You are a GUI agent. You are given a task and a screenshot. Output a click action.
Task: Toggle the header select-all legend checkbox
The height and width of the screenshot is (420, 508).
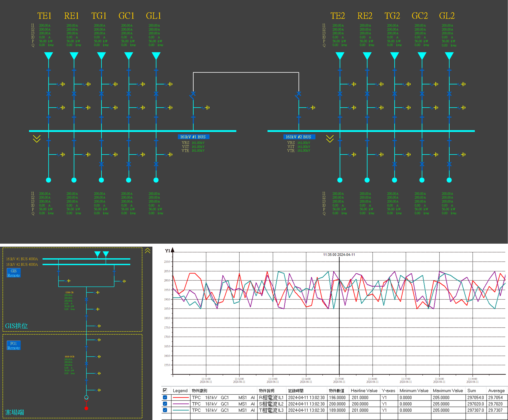(x=165, y=390)
